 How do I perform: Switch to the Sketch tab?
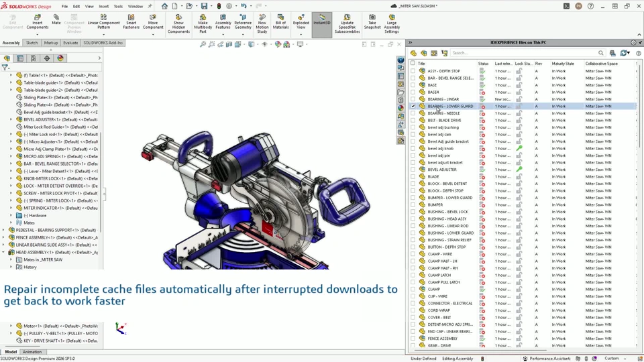(32, 43)
